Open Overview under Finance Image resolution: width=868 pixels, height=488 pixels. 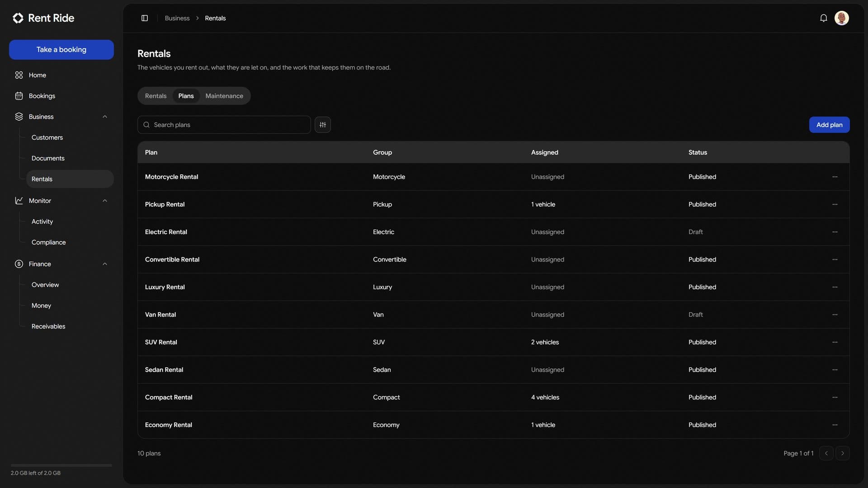70,285
